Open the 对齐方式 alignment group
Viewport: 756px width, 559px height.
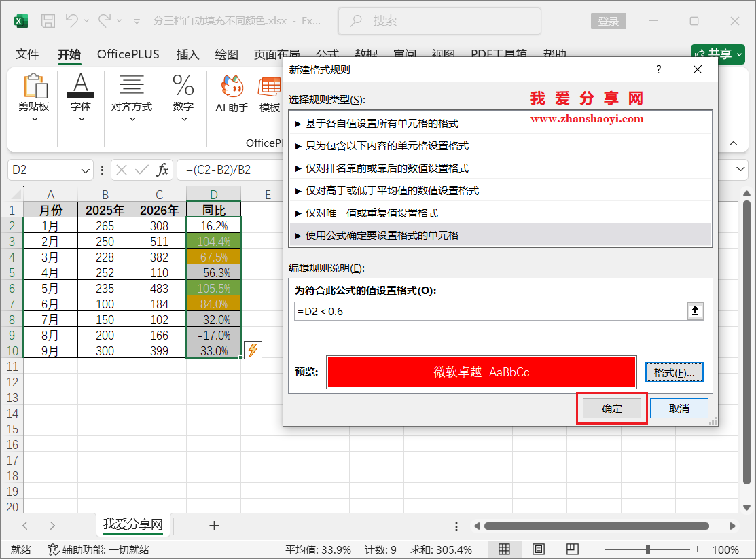pos(132,98)
